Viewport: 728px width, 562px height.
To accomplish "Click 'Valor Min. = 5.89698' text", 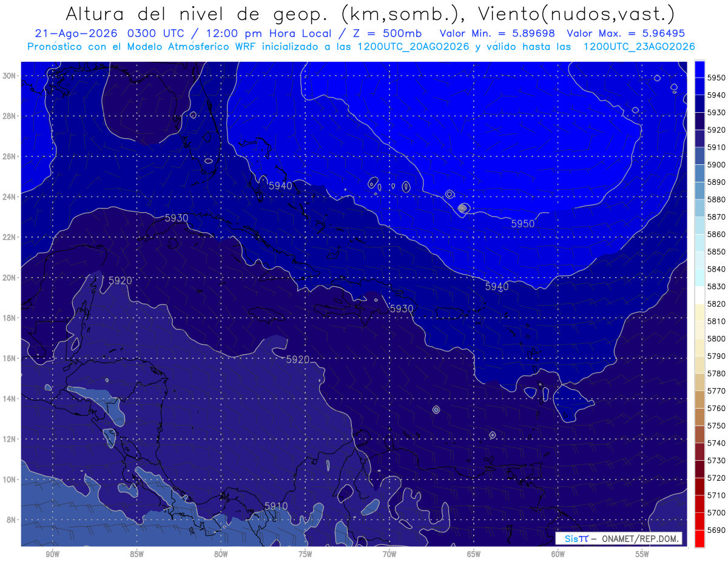I will coord(497,33).
